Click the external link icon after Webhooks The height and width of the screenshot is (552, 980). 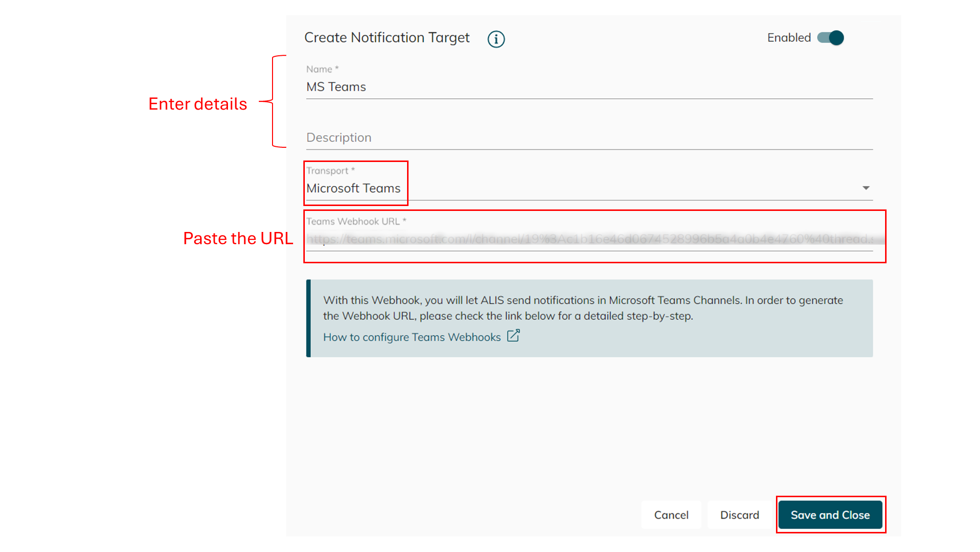tap(513, 336)
